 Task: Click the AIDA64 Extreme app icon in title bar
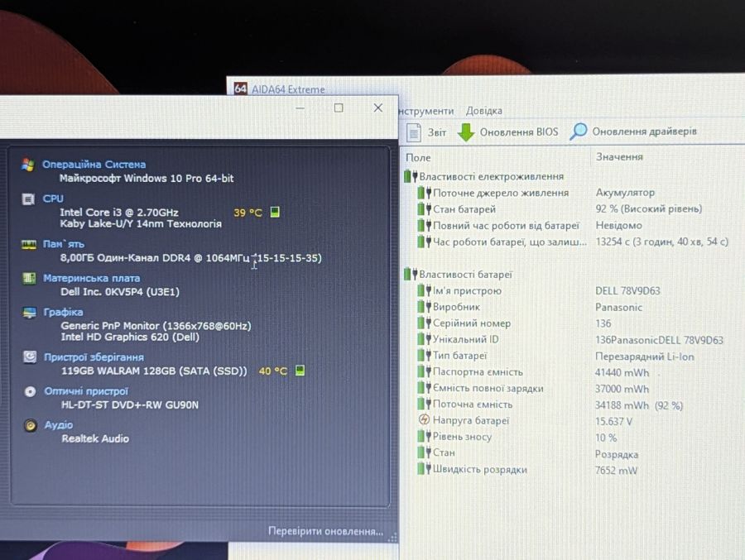pos(240,89)
